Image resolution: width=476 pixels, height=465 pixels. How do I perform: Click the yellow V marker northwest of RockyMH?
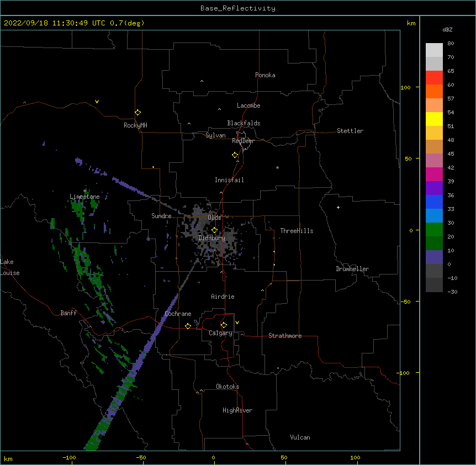[97, 102]
